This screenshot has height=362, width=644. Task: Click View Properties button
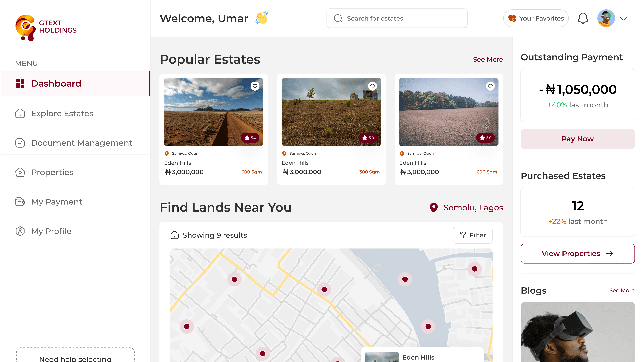[x=577, y=253]
